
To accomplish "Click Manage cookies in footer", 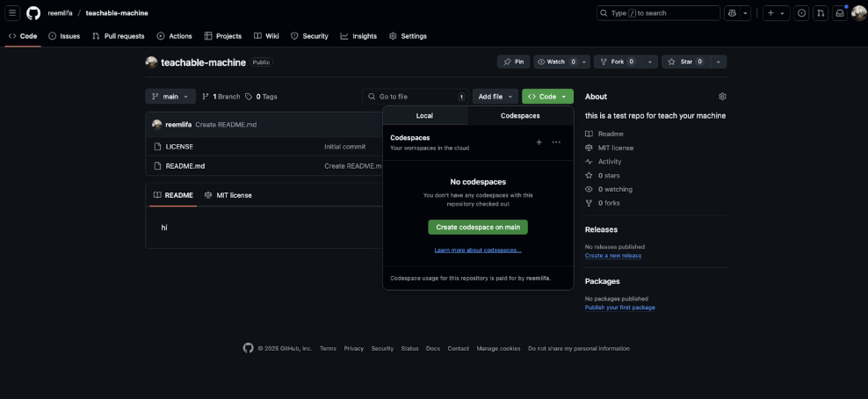I will 499,349.
